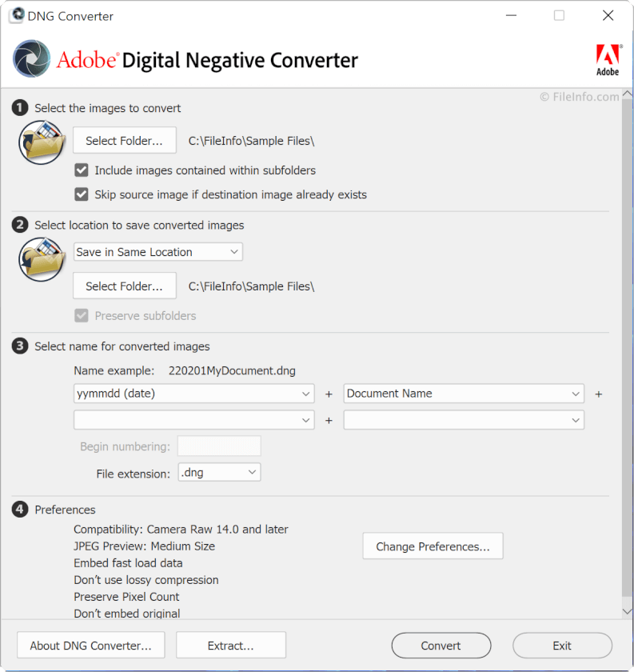Toggle Skip source image if destination exists
This screenshot has width=634, height=672.
coord(82,194)
